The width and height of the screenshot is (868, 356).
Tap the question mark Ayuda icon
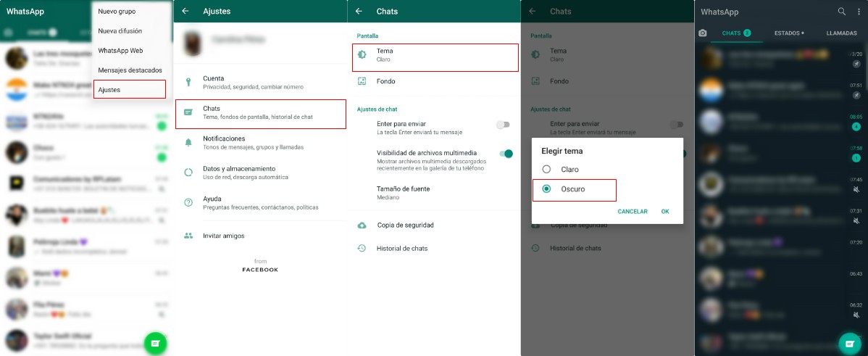[x=188, y=202]
